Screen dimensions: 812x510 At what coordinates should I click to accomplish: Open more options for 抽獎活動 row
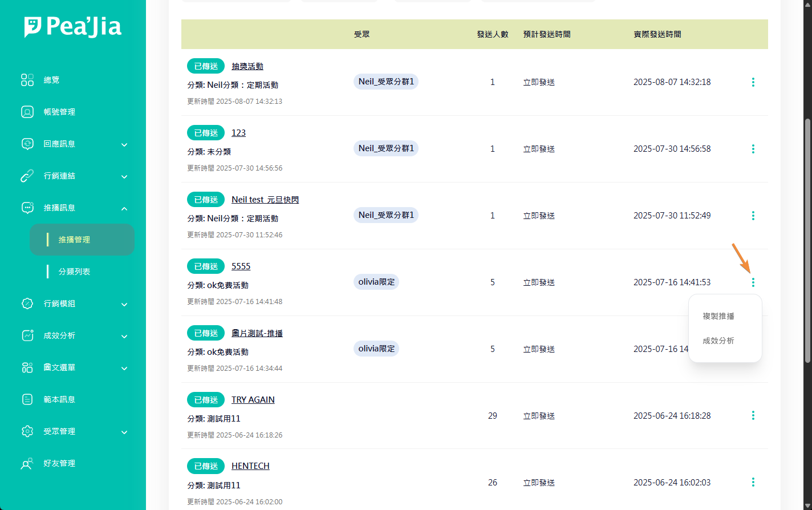pos(753,82)
